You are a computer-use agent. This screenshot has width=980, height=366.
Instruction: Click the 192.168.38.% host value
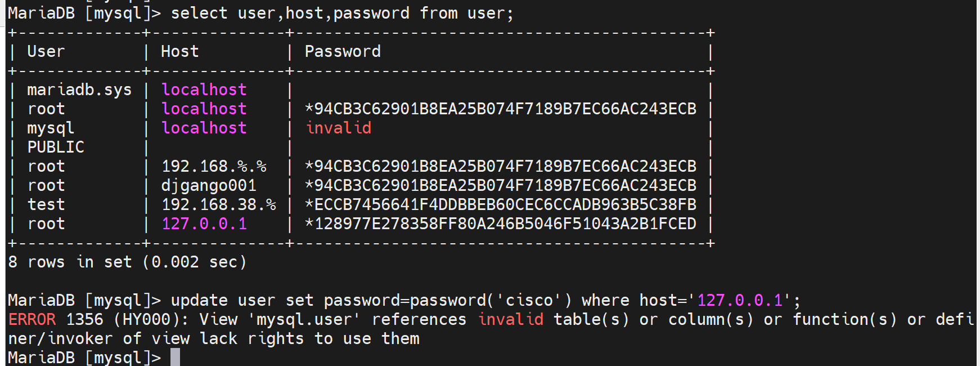pos(219,205)
